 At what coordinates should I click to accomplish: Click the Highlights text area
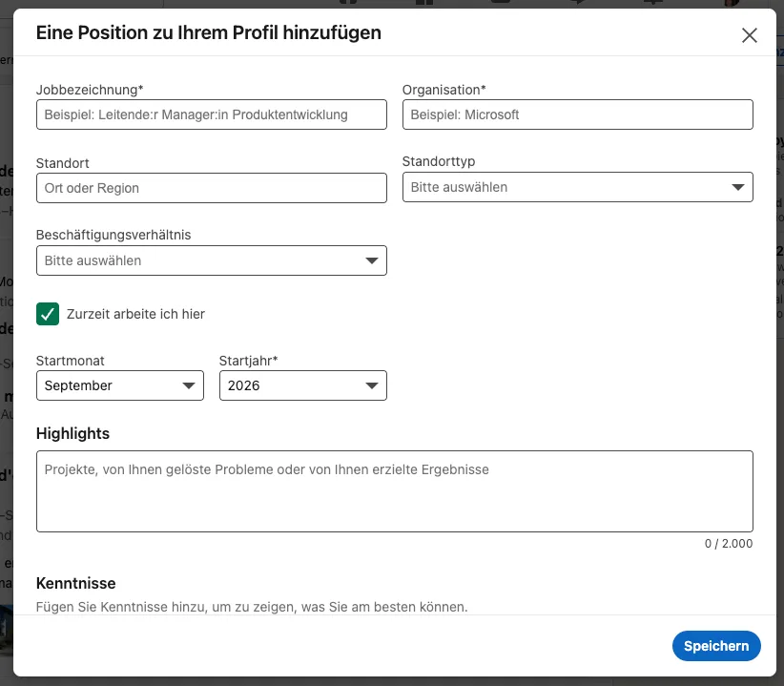tap(395, 491)
